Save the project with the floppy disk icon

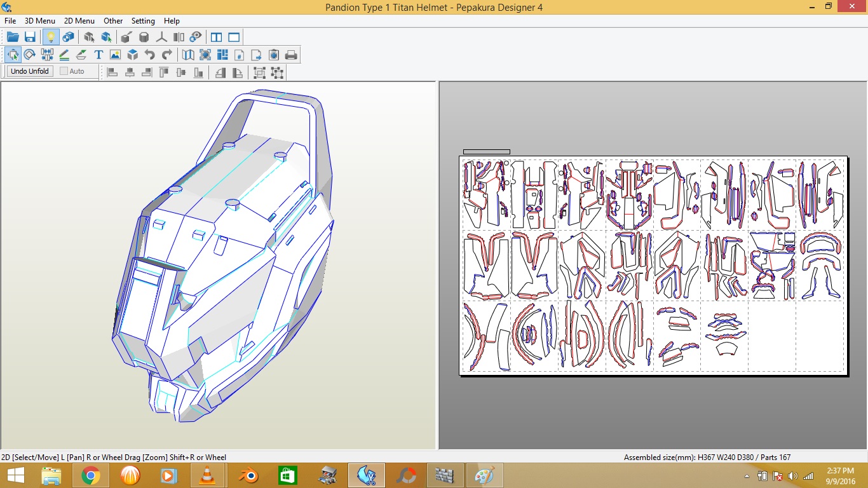[30, 37]
